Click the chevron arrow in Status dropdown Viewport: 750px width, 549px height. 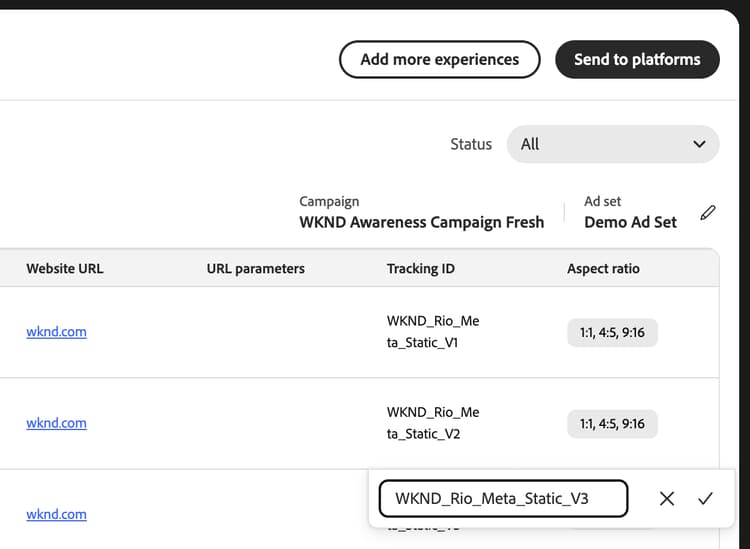point(699,144)
